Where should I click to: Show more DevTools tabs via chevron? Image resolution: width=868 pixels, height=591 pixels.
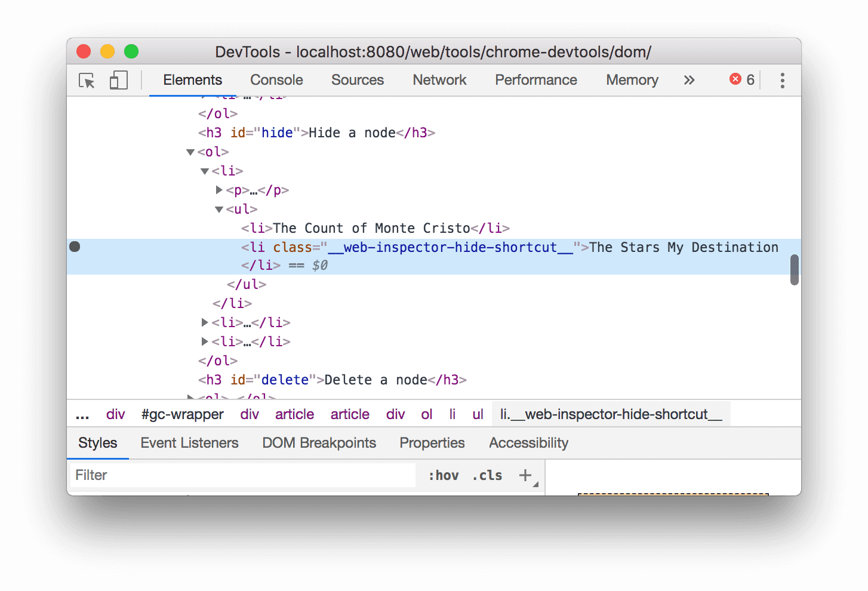tap(689, 80)
